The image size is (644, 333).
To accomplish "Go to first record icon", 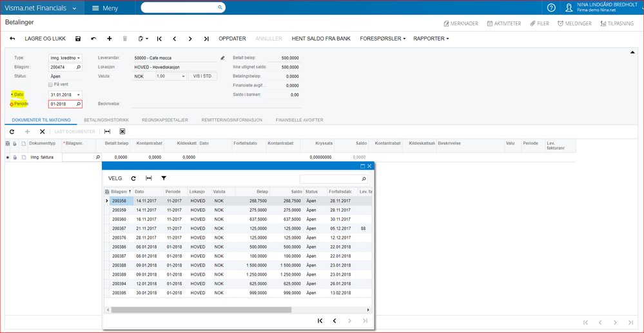I will pyautogui.click(x=159, y=39).
